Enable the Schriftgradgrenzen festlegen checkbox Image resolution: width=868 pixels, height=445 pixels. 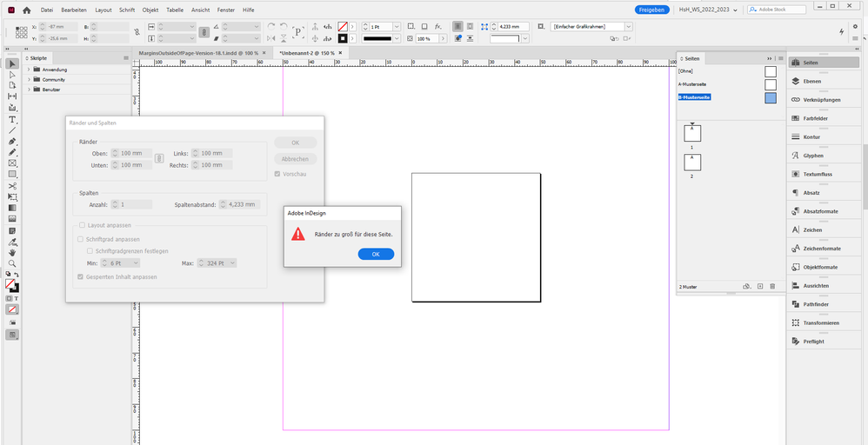click(90, 250)
